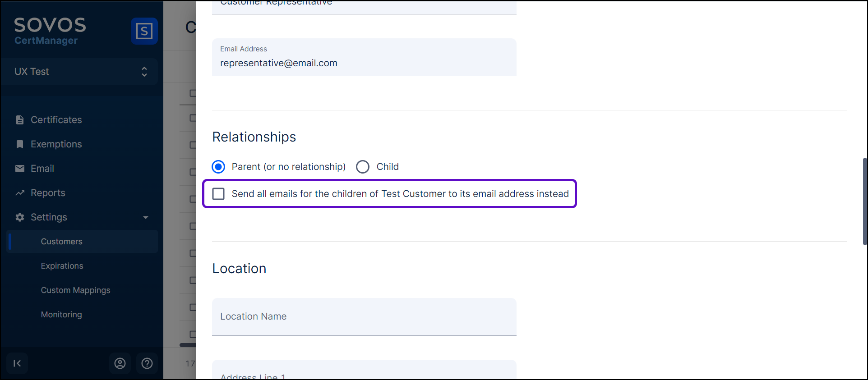Click the Sovos S logo icon
Viewport: 868px width, 380px height.
pyautogui.click(x=144, y=31)
